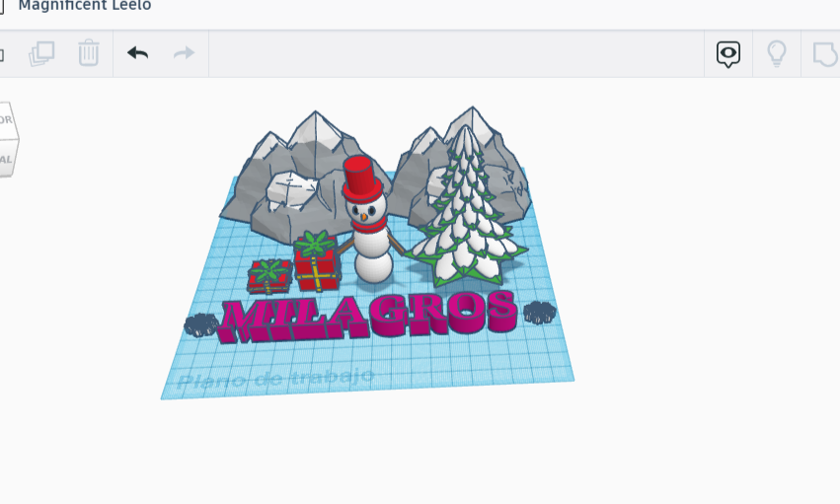Click the view cube orientation control
Image resolution: width=840 pixels, height=504 pixels.
pyautogui.click(x=8, y=139)
